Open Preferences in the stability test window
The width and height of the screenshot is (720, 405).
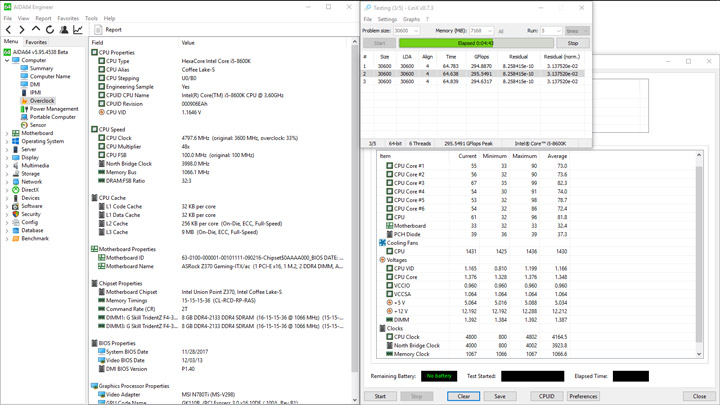pyautogui.click(x=583, y=396)
